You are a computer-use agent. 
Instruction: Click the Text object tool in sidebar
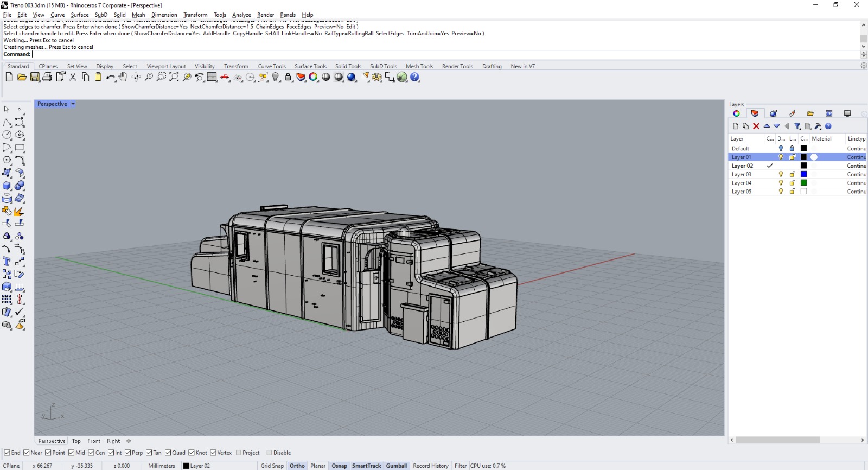pyautogui.click(x=7, y=262)
